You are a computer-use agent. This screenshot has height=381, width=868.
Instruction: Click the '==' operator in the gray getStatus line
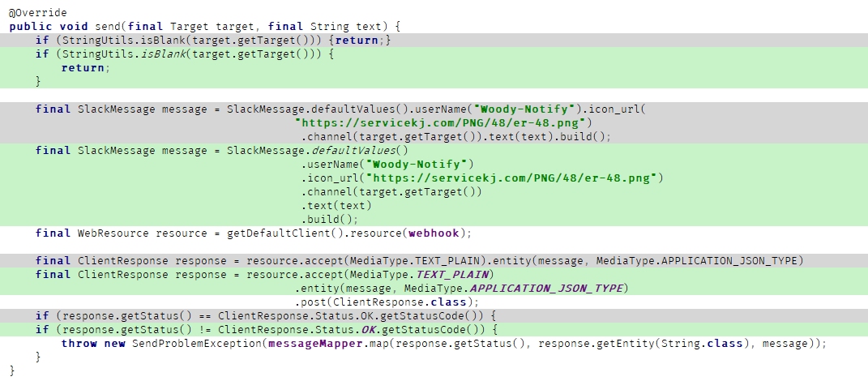click(204, 316)
